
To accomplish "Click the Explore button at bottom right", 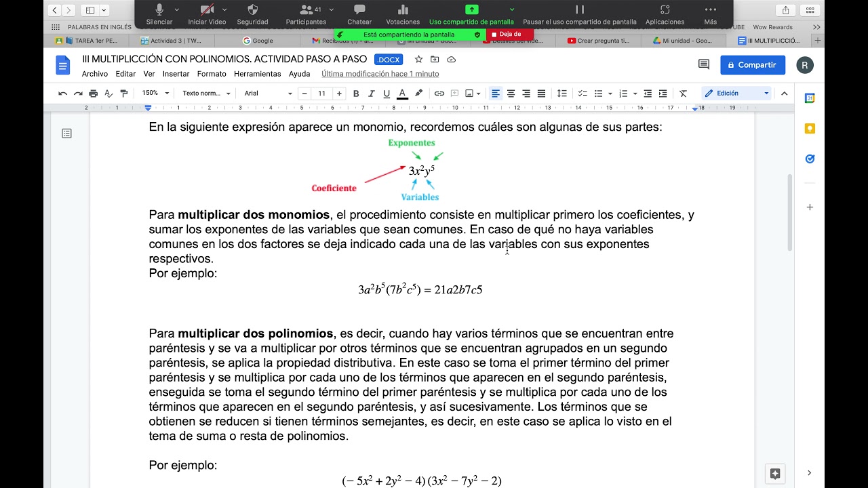I will (x=775, y=473).
